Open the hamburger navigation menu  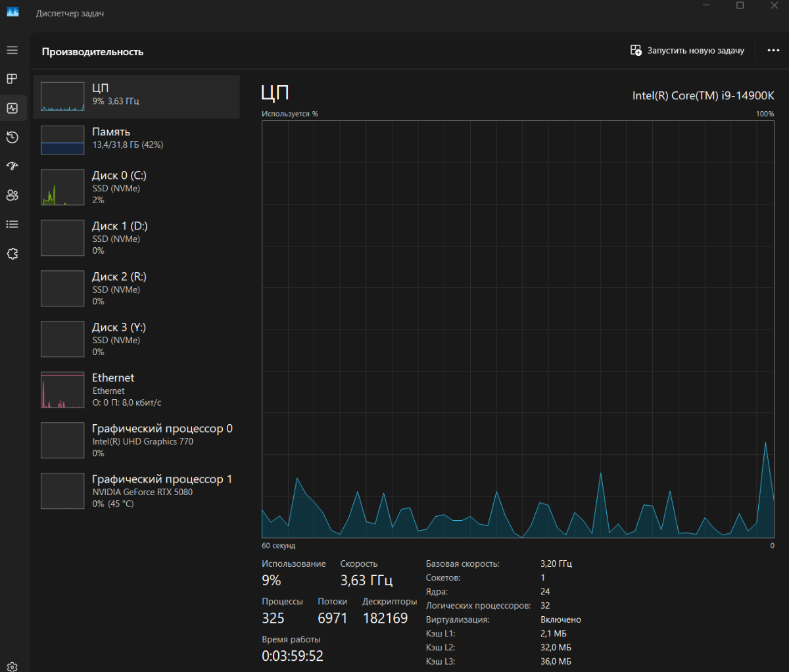[x=12, y=50]
